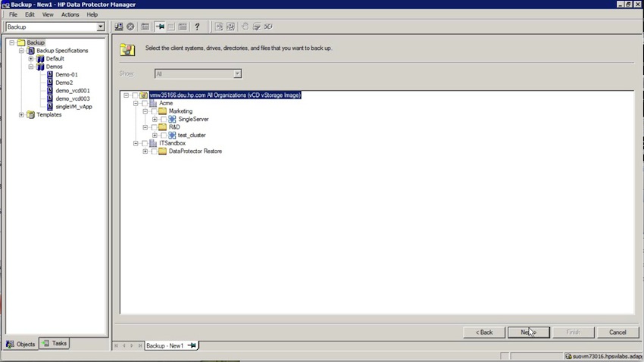Select the R&D checkbox
The height and width of the screenshot is (362, 644).
154,127
